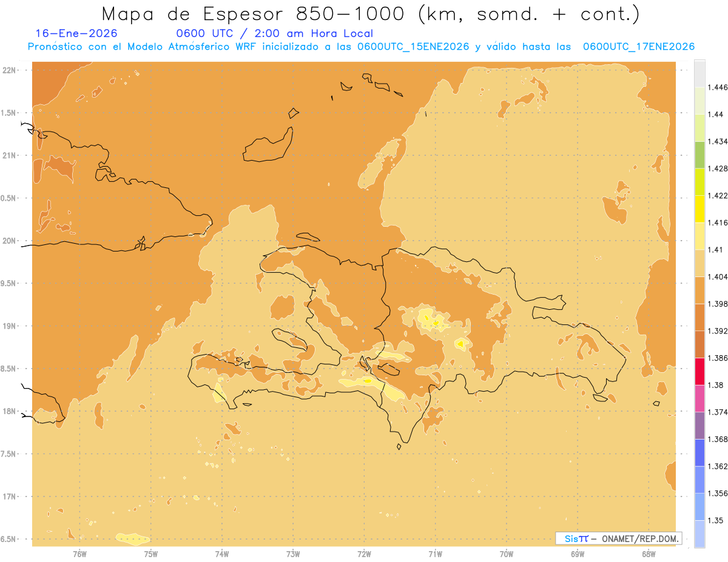Click the latitude label "19N"

click(10, 326)
